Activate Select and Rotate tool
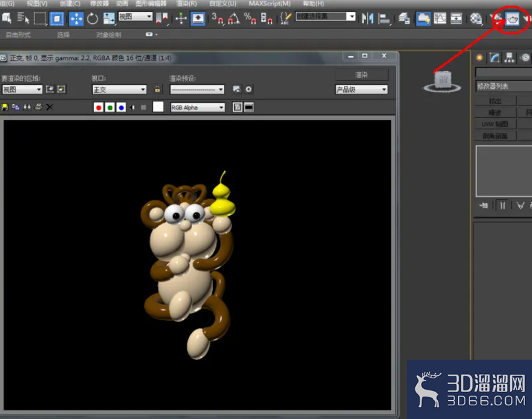Viewport: 532px width, 419px height. (x=92, y=18)
